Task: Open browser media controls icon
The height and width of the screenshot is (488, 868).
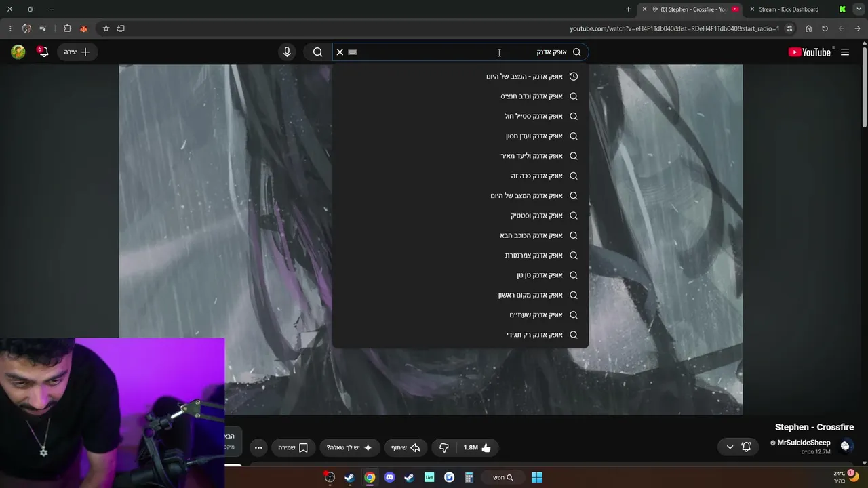Action: [43, 28]
